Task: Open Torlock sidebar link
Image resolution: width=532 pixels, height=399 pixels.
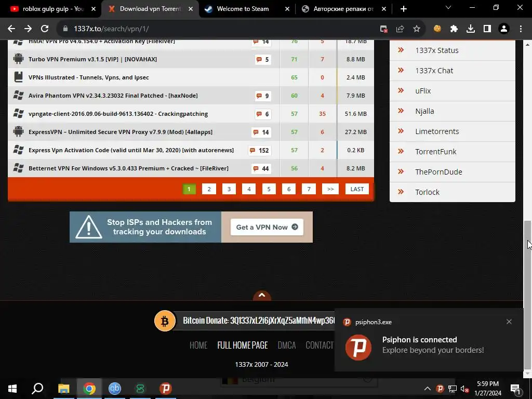Action: click(427, 192)
